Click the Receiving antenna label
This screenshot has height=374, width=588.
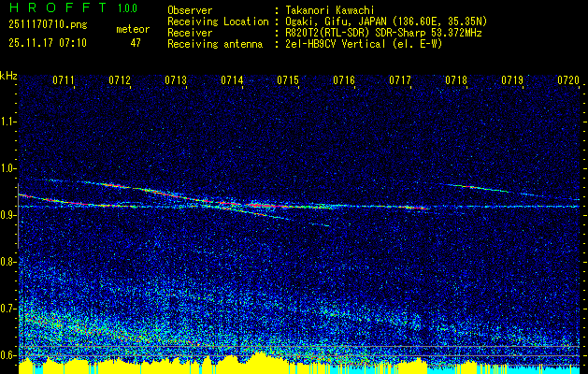click(215, 44)
